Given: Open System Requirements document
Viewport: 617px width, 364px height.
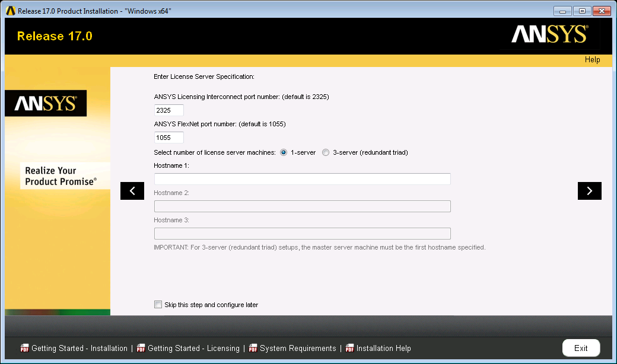Looking at the screenshot, I should pyautogui.click(x=298, y=348).
